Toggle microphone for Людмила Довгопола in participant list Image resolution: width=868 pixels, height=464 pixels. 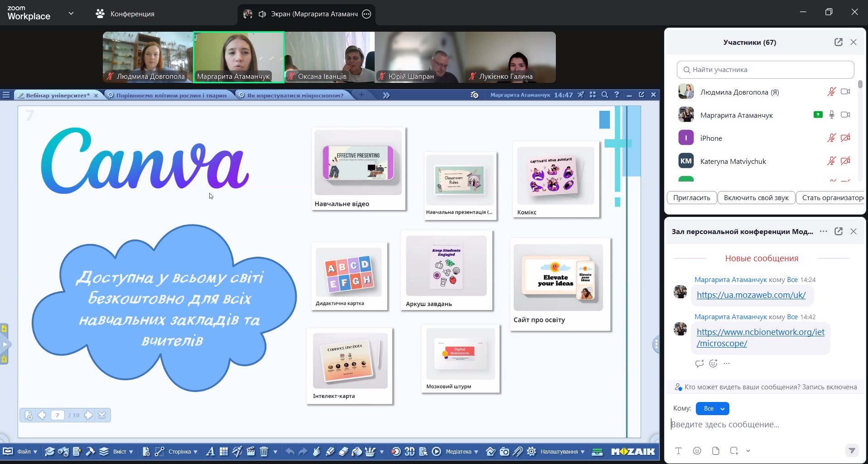pos(831,92)
